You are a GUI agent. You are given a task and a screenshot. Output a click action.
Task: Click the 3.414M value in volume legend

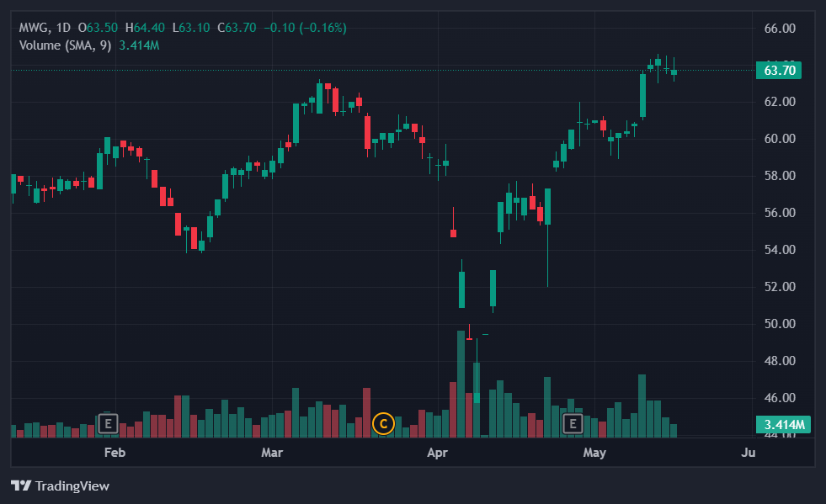coord(139,45)
